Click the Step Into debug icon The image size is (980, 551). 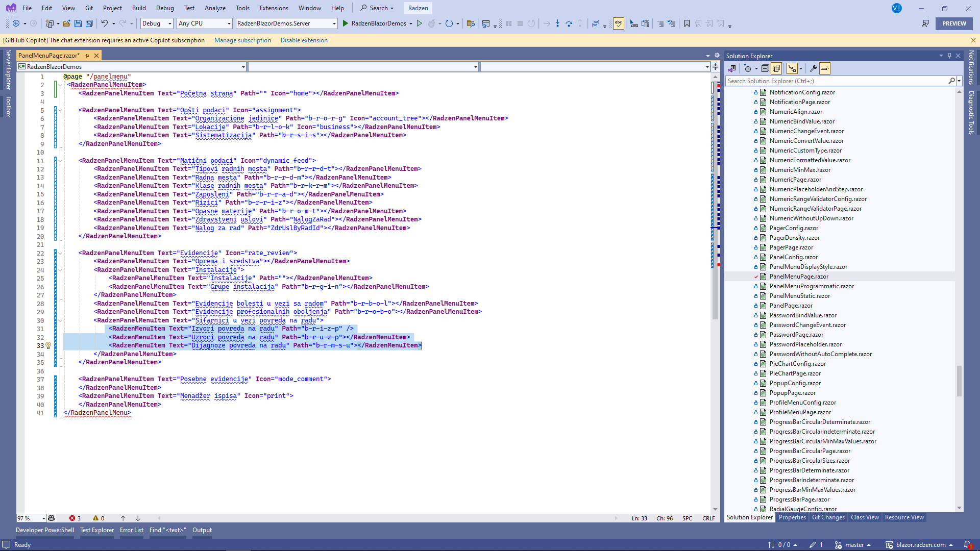[x=557, y=23]
